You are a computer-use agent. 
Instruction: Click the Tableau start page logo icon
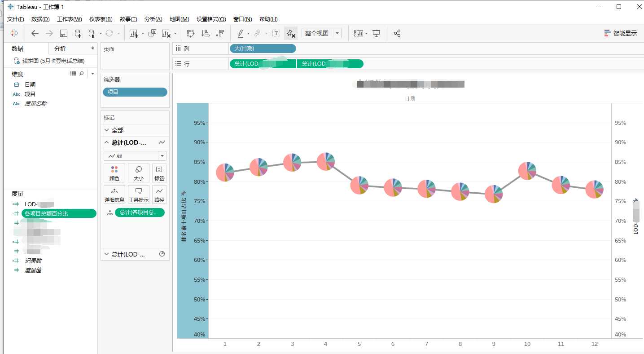pyautogui.click(x=14, y=33)
